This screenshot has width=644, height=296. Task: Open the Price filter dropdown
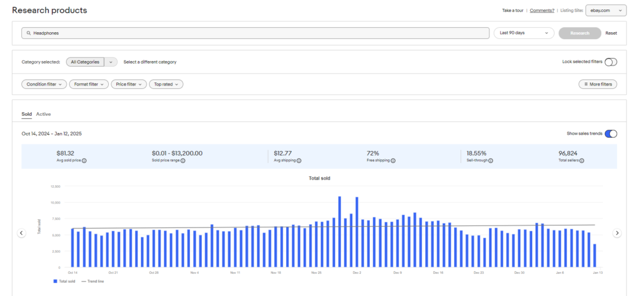point(128,84)
